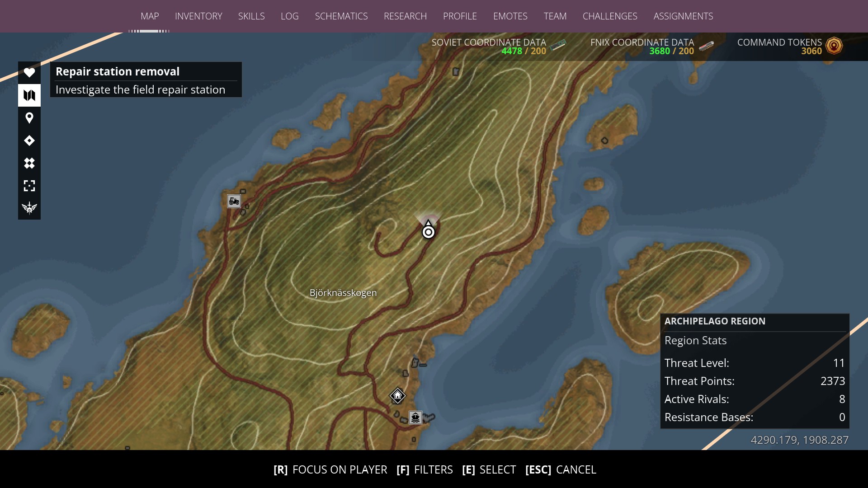Click [ESC] Cancel prompt

tap(561, 470)
